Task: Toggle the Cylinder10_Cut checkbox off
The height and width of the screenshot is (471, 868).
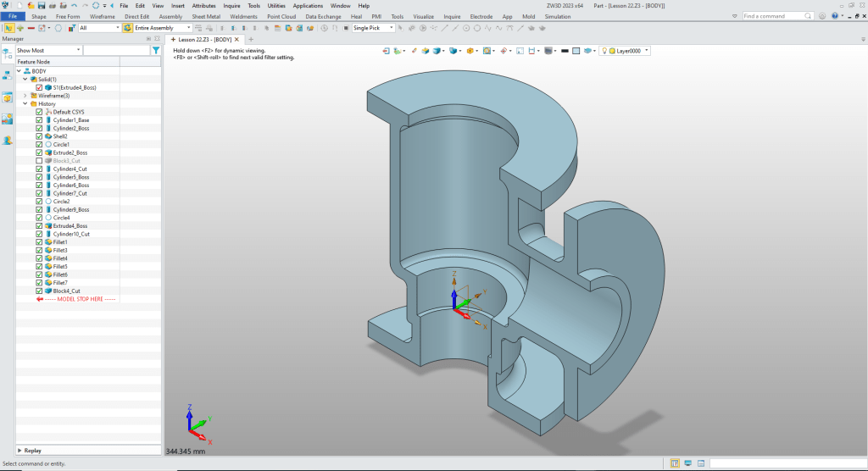Action: (39, 234)
